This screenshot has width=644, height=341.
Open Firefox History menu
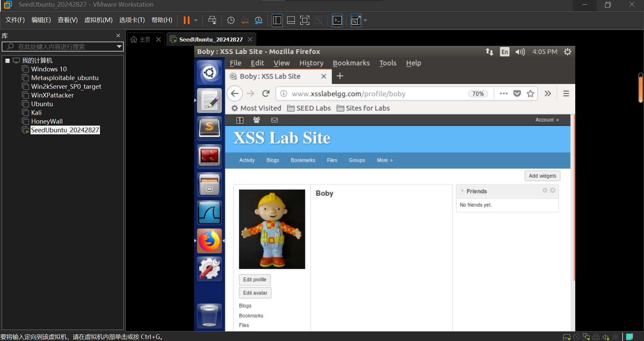coord(311,63)
